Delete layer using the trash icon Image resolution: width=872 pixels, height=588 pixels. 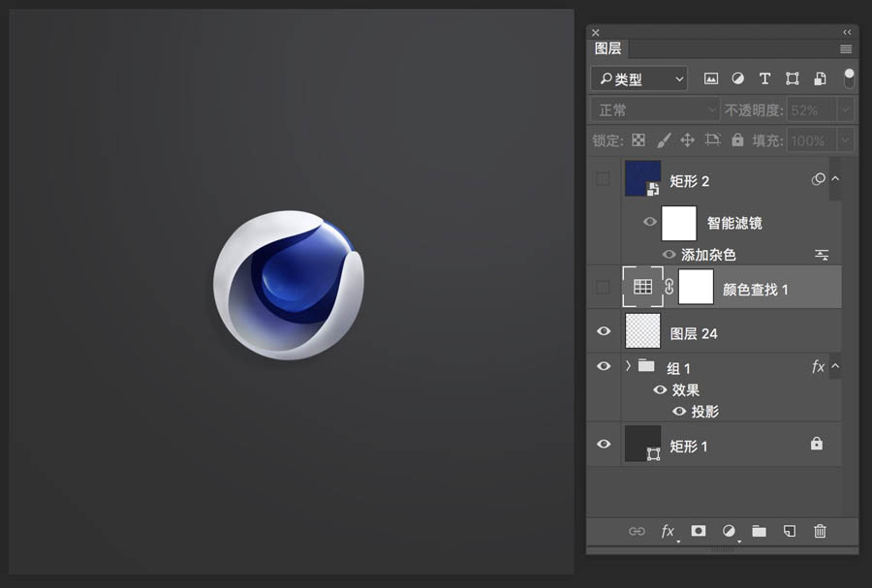coord(820,531)
